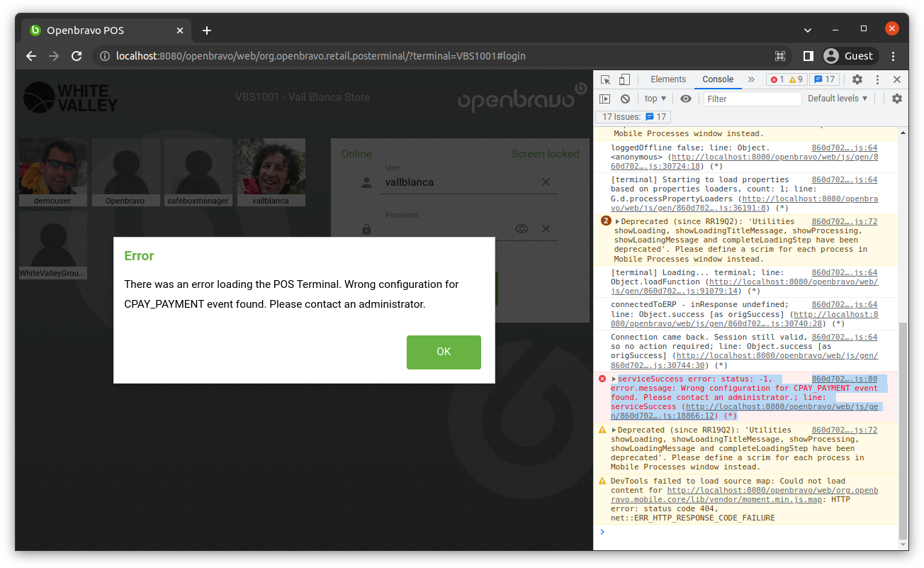Close the DevTools panel
Image resolution: width=924 pixels, height=568 pixels.
[897, 79]
